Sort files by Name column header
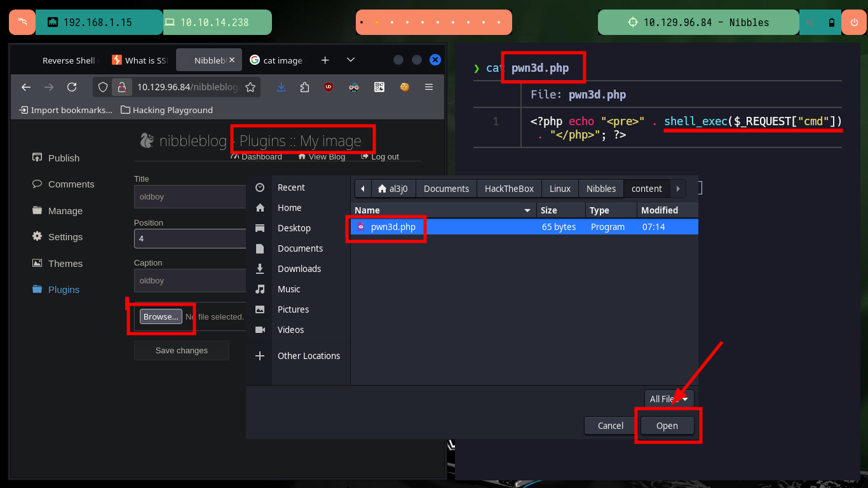The height and width of the screenshot is (488, 868). click(x=444, y=210)
